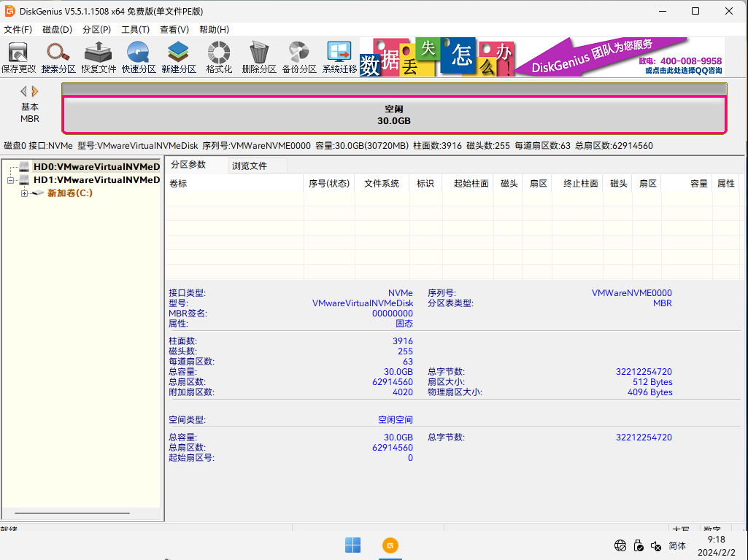
Task: Click DiskGenius icon on the taskbar
Action: pos(390,545)
